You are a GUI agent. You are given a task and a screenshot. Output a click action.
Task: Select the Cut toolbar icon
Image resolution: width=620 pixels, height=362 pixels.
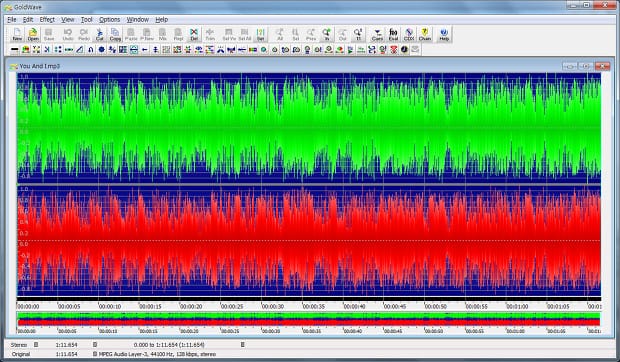(99, 34)
